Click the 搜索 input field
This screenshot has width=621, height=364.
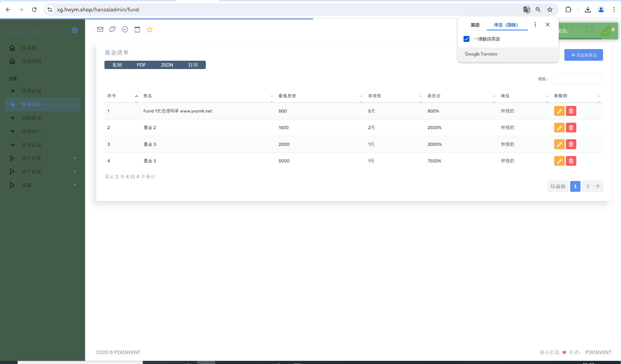coord(577,79)
